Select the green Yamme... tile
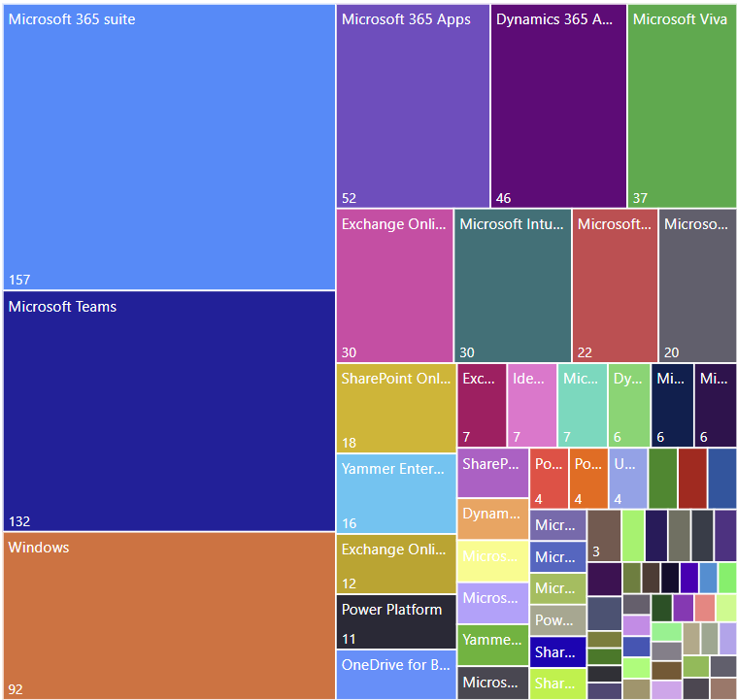This screenshot has height=700, width=737. click(493, 645)
